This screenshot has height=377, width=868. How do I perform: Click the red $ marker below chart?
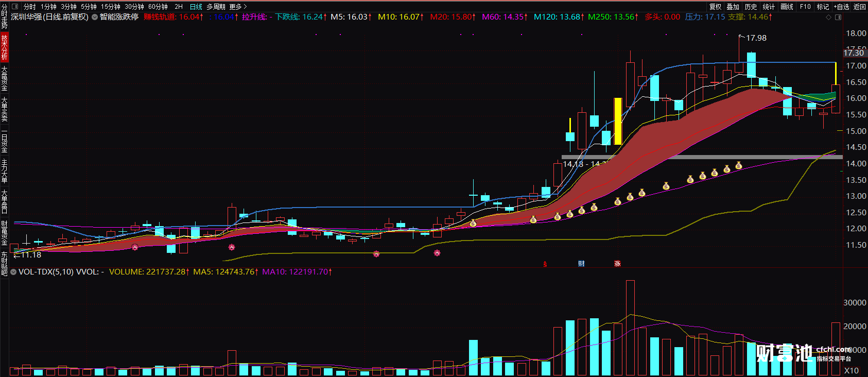(545, 264)
